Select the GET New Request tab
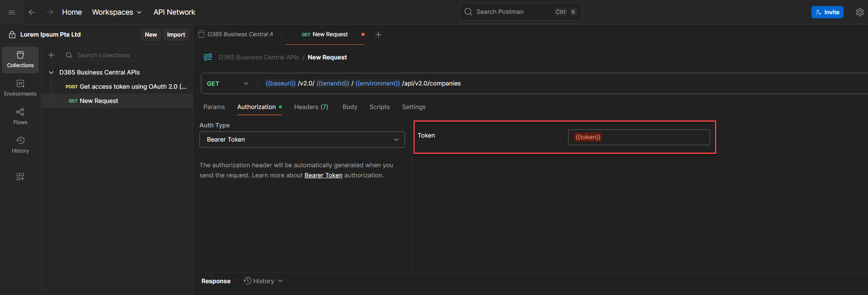The image size is (868, 295). (x=325, y=35)
